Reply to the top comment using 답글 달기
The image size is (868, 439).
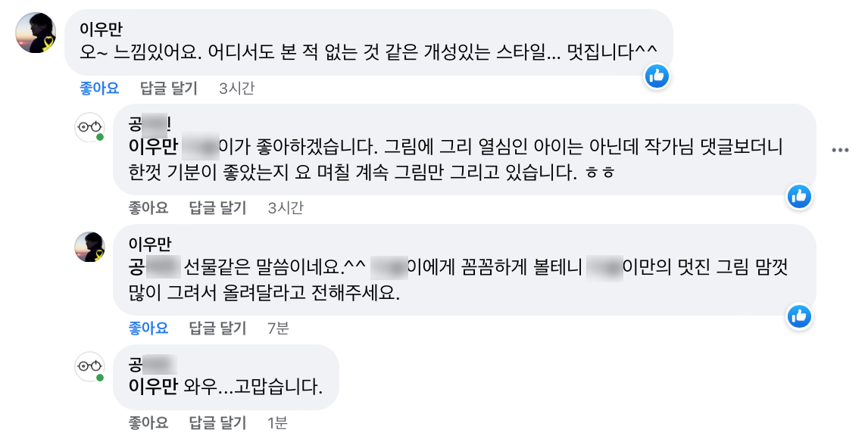coord(167,88)
